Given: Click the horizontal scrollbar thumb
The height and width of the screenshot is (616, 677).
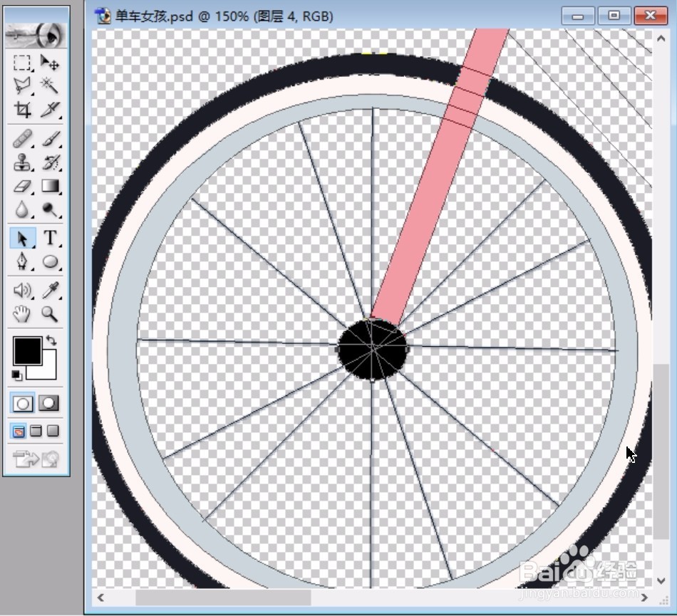Looking at the screenshot, I should [x=223, y=597].
